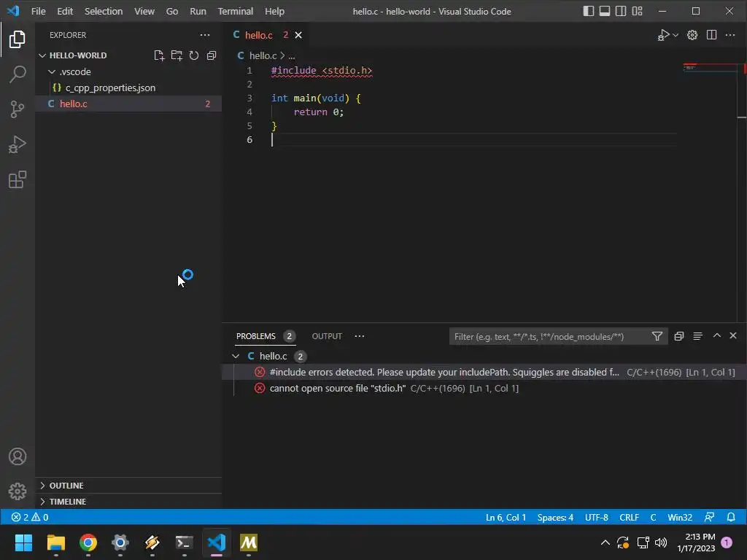The image size is (747, 560).
Task: Open the Run menu
Action: 198,11
